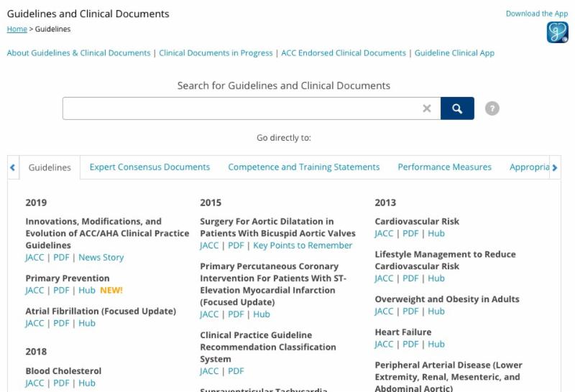Open Key Points to Remember link
Image resolution: width=575 pixels, height=392 pixels.
pos(303,246)
